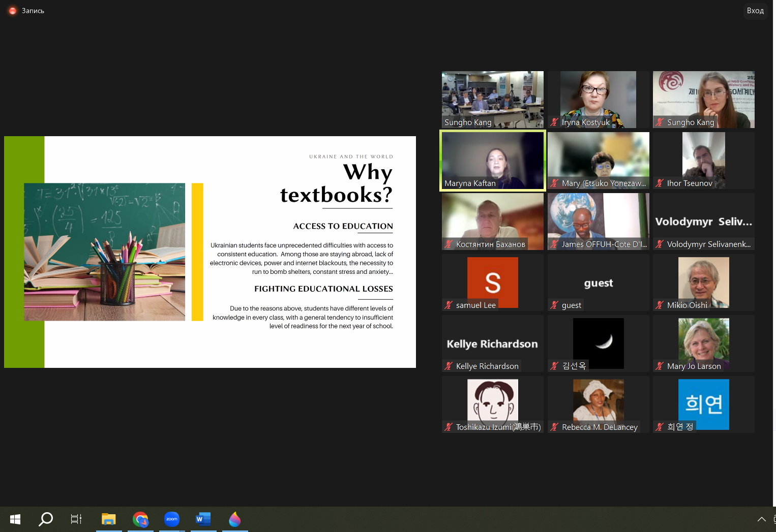Viewport: 776px width, 532px height.
Task: Click the guest participant tile
Action: point(598,282)
